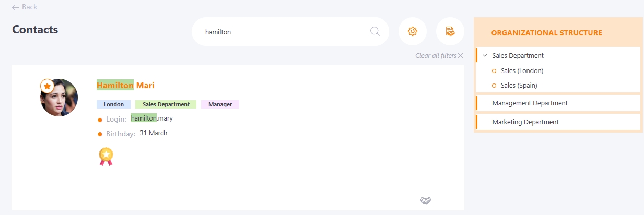Viewport: 644px width, 215px height.
Task: Click the green Sales Department tag
Action: (166, 104)
